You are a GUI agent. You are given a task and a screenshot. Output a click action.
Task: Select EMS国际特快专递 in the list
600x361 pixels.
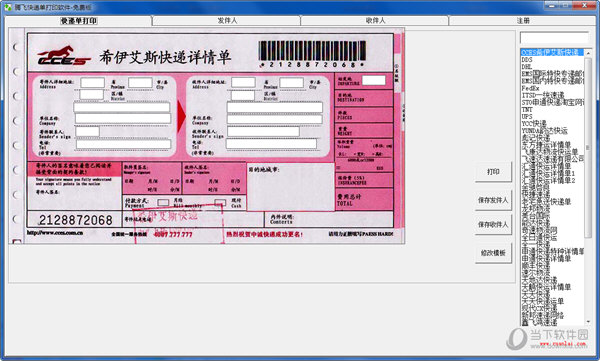552,74
